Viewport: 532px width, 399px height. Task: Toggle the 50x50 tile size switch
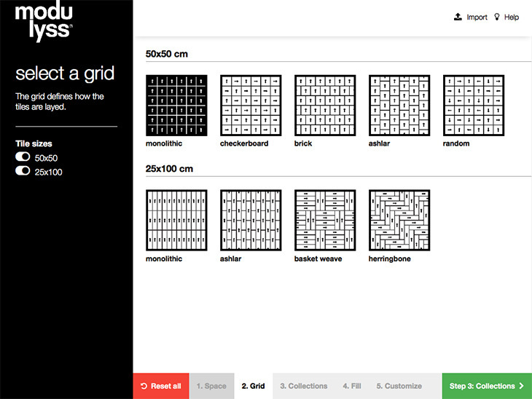(x=23, y=157)
